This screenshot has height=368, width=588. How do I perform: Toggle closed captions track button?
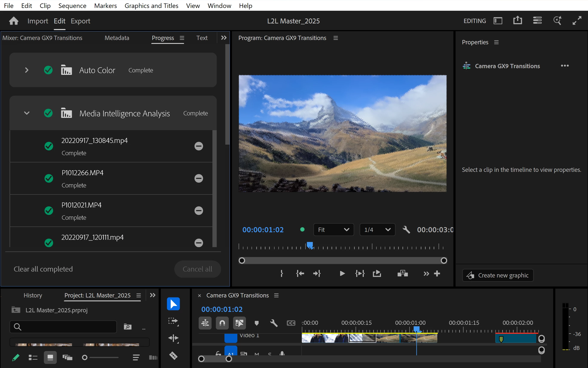(291, 323)
